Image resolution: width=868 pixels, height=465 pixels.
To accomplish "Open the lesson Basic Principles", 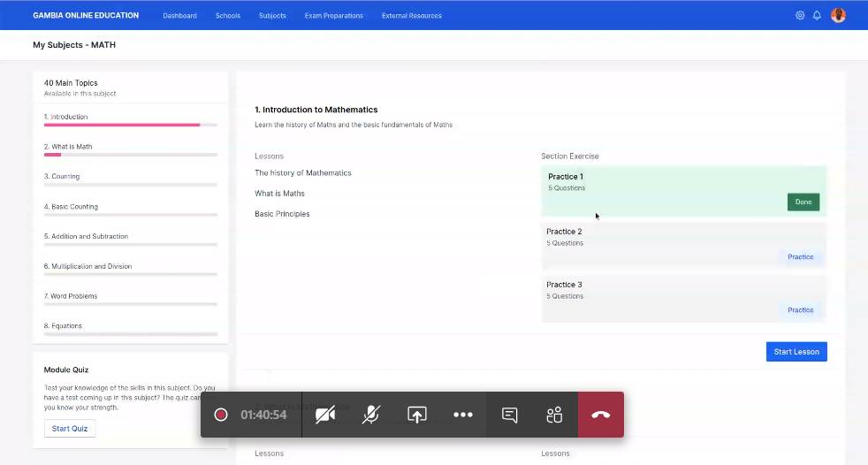I will [282, 214].
